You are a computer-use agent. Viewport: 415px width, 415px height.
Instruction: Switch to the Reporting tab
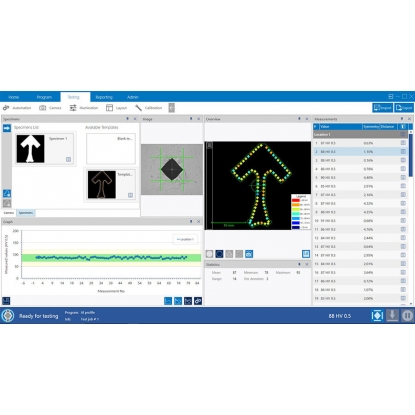click(104, 97)
